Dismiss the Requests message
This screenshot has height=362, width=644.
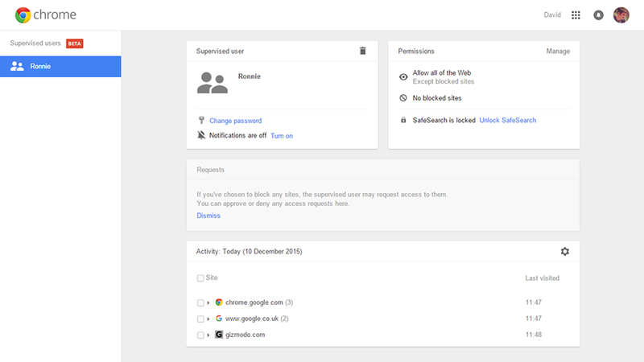click(x=208, y=216)
